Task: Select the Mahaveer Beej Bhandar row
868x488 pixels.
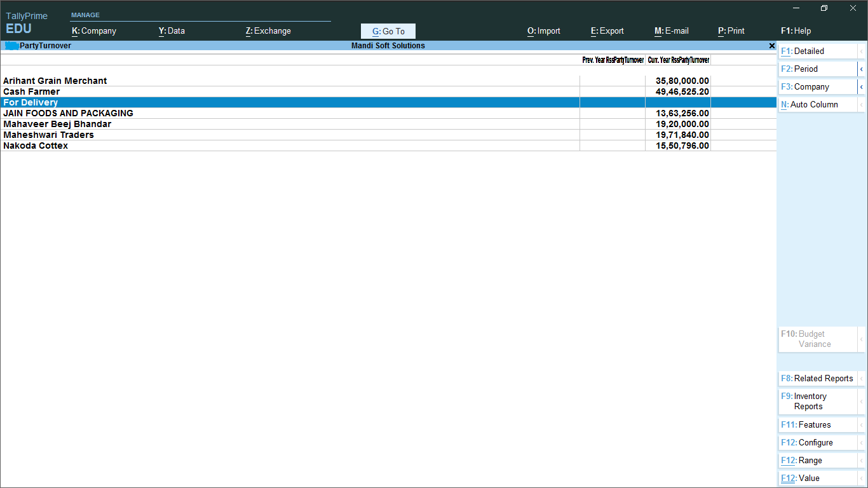Action: click(57, 124)
